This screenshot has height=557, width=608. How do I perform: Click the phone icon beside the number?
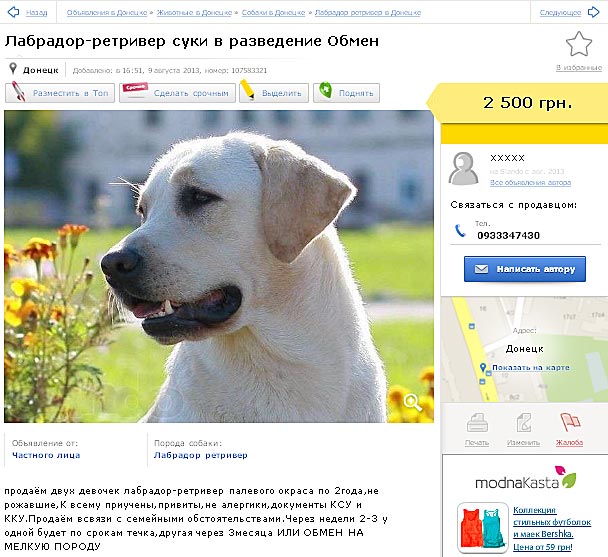[x=460, y=231]
